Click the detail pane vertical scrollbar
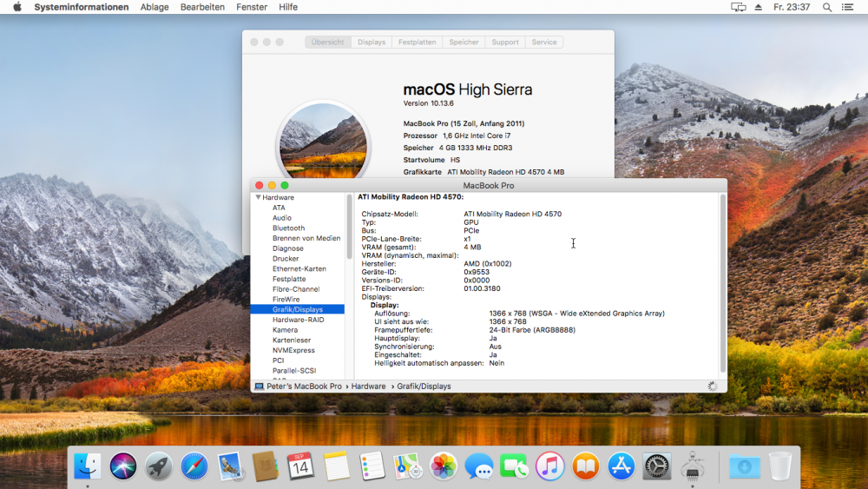 pos(722,283)
